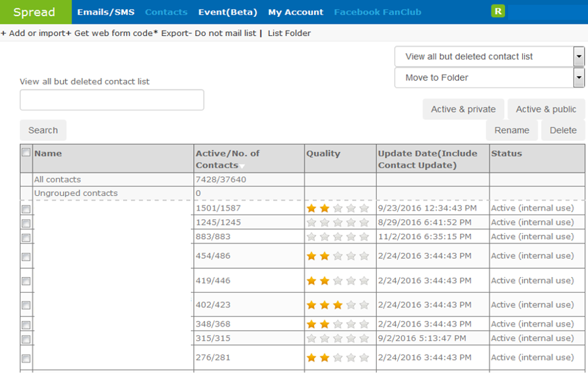Click the '* Export' link

(x=171, y=34)
